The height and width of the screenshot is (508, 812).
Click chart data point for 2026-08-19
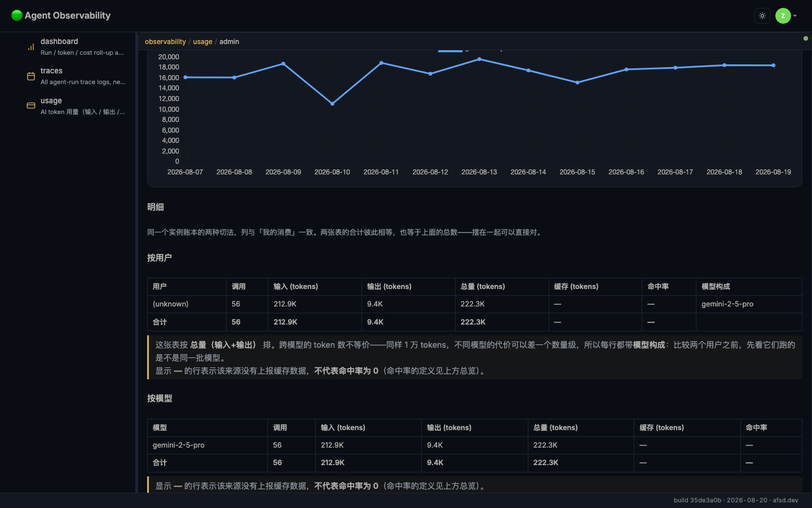773,65
